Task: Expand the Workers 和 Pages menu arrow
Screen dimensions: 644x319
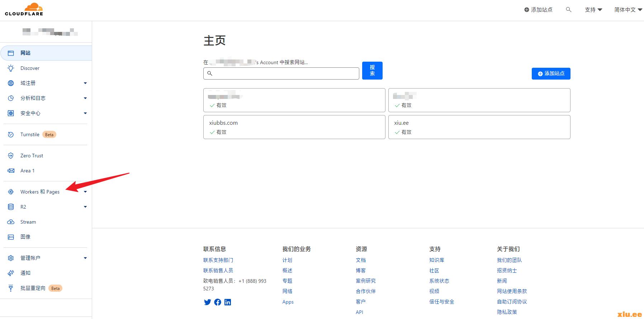Action: 85,192
